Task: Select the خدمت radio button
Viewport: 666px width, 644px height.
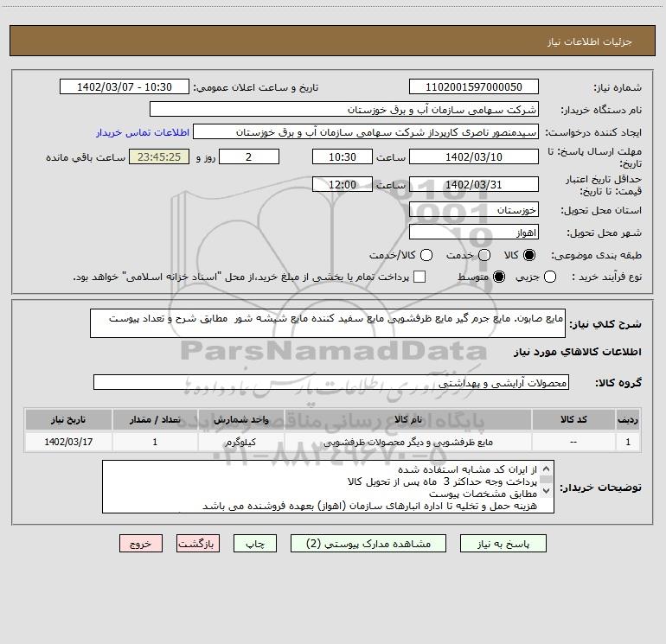Action: click(484, 255)
